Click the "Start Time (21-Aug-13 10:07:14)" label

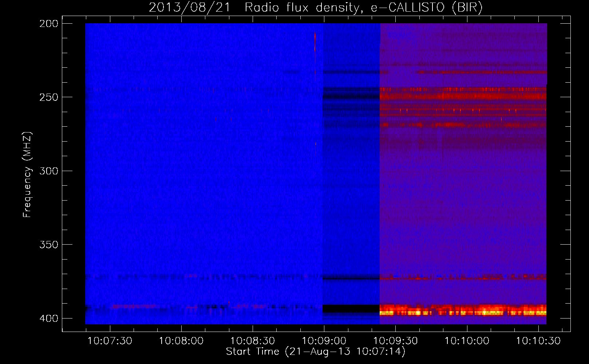pos(316,352)
